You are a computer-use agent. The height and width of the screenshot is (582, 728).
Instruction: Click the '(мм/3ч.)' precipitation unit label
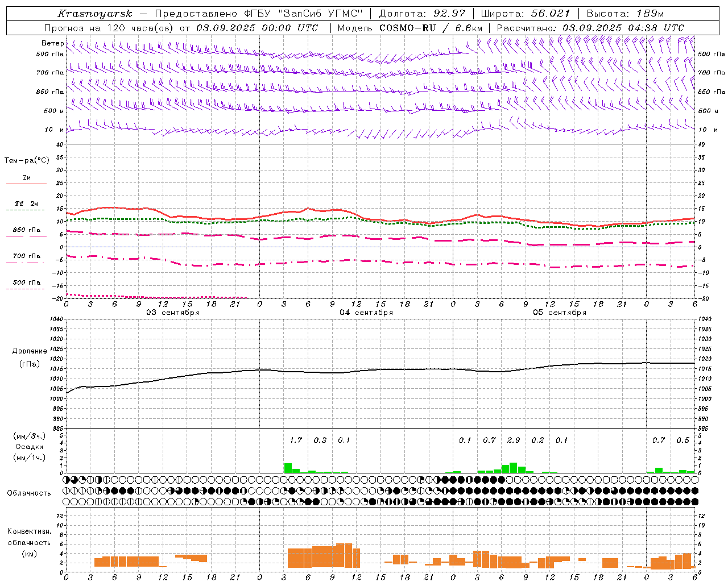click(29, 436)
